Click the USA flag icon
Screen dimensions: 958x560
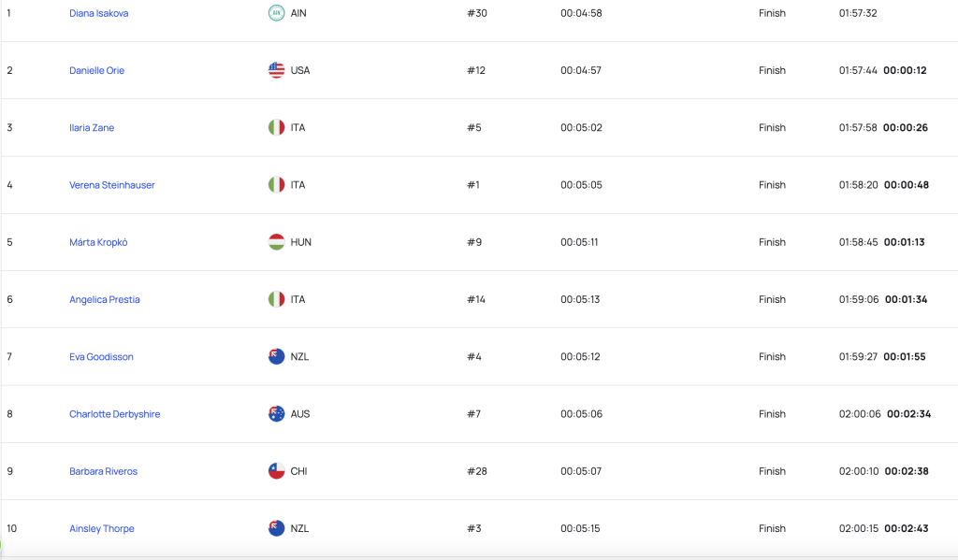(x=276, y=70)
